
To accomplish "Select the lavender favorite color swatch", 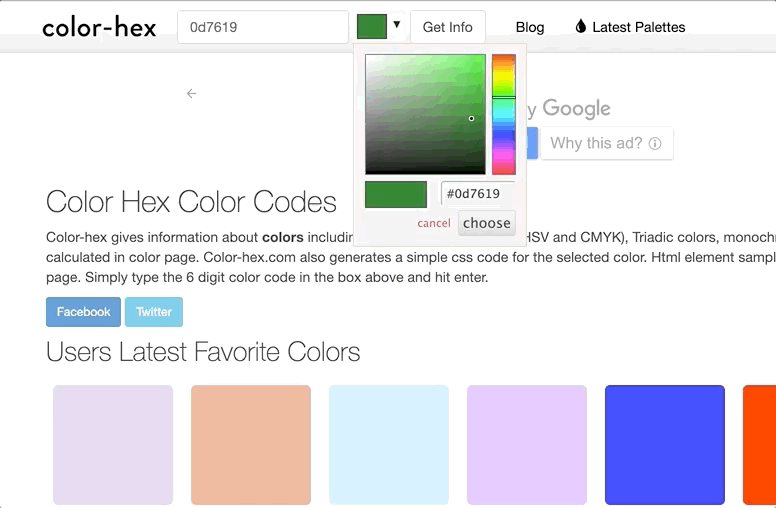I will click(113, 445).
